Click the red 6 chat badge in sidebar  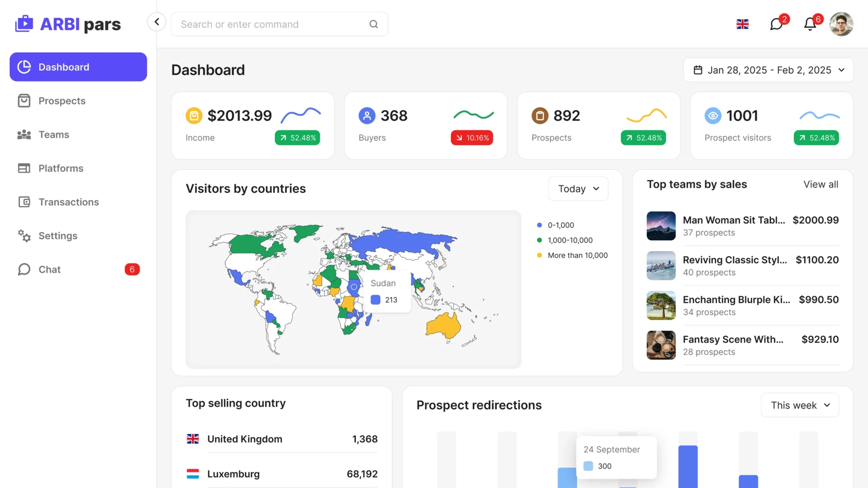click(132, 269)
